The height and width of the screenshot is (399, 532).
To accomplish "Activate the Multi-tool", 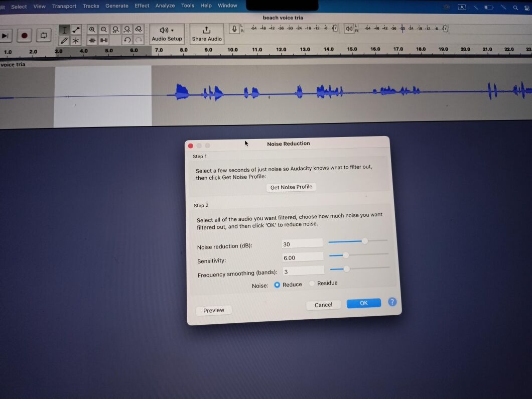I will click(76, 40).
